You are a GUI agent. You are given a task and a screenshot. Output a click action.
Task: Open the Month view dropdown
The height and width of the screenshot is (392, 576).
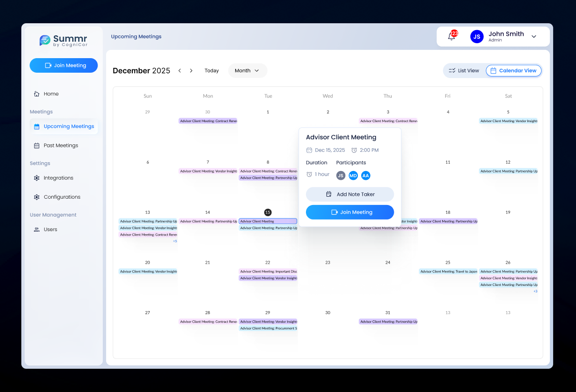(x=247, y=71)
